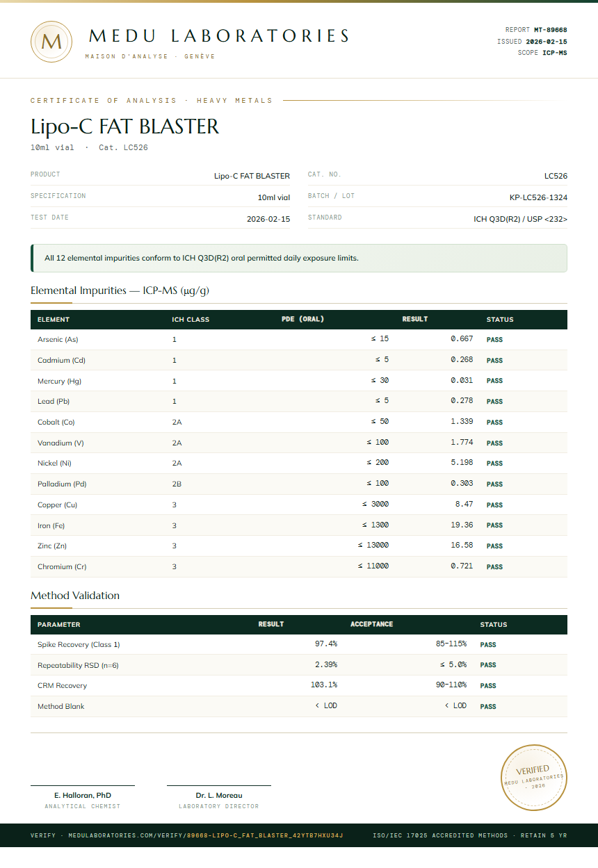
Task: Click the CRM acceptance range 90-110%
Action: click(451, 685)
